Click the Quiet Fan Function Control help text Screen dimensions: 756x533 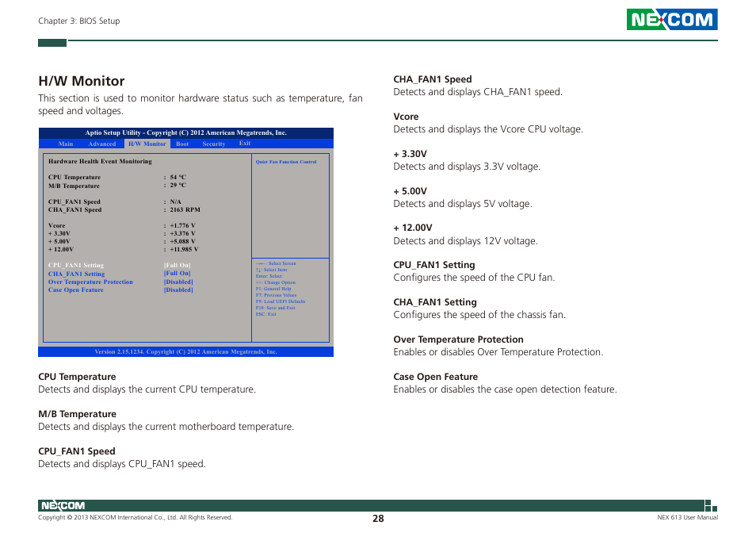click(286, 162)
